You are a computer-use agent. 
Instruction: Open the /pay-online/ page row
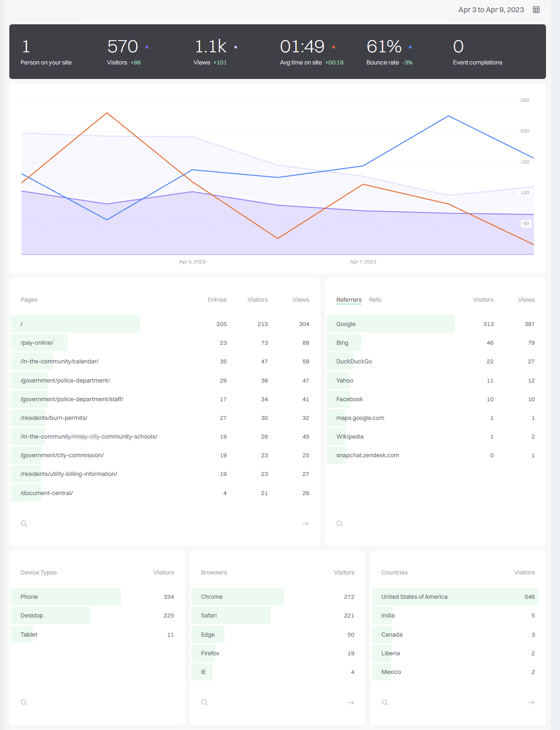37,343
